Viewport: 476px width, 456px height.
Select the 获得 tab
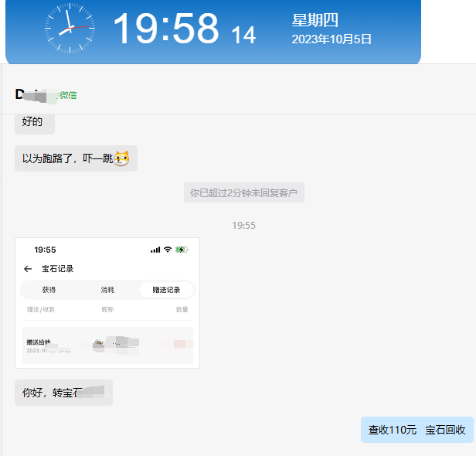click(x=49, y=290)
